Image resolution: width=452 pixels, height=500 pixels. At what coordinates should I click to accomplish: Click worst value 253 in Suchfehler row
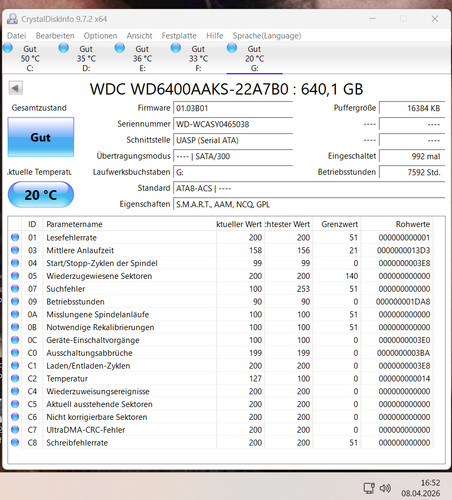pyautogui.click(x=303, y=289)
